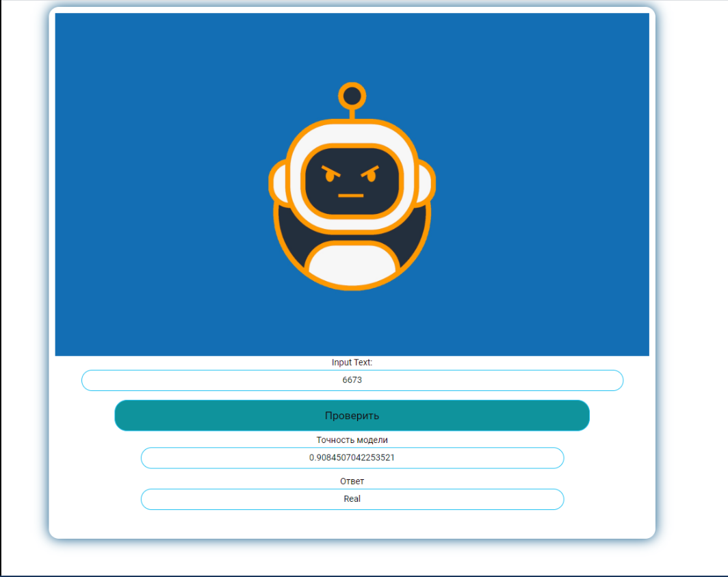Click the Точность модели value field
Image resolution: width=728 pixels, height=577 pixels.
pyautogui.click(x=352, y=458)
